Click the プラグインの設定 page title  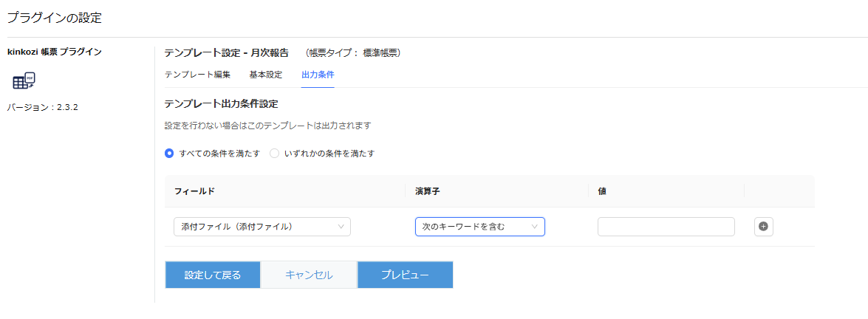[x=55, y=17]
